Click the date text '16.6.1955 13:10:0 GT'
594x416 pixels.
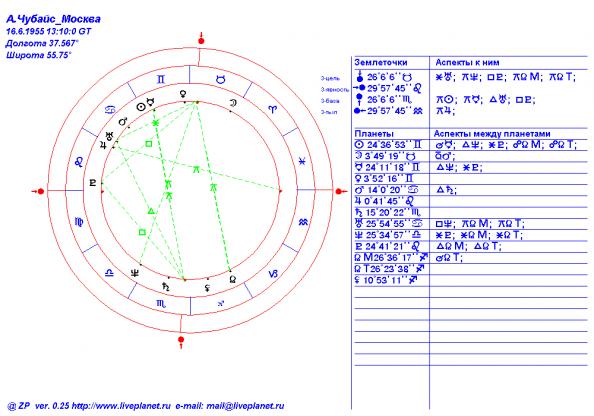[48, 31]
